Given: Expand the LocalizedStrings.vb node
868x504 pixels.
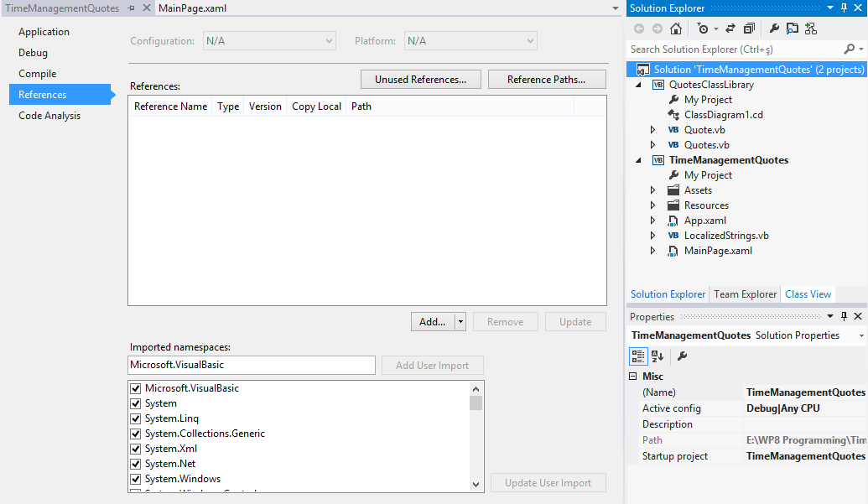Looking at the screenshot, I should coord(652,236).
